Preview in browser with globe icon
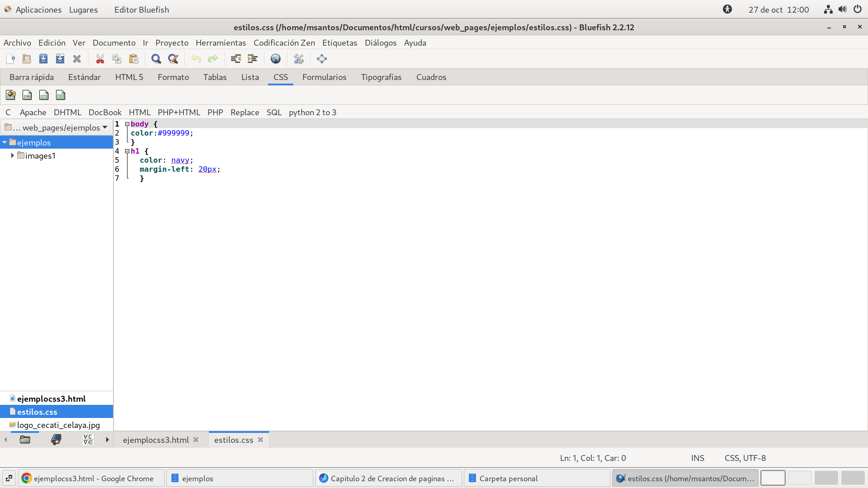The image size is (868, 488). [x=275, y=59]
